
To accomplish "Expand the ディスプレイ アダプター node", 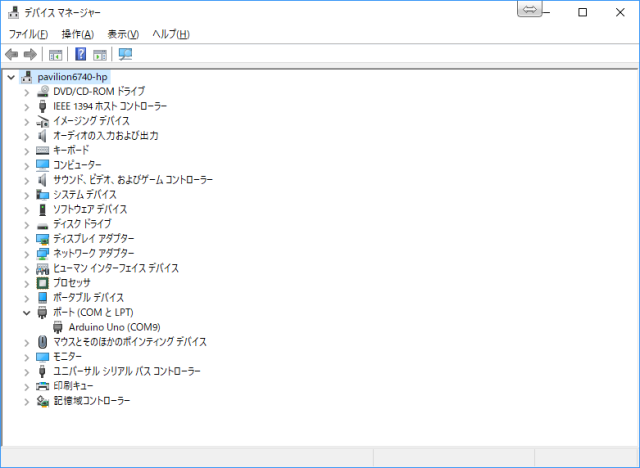I will [27, 240].
